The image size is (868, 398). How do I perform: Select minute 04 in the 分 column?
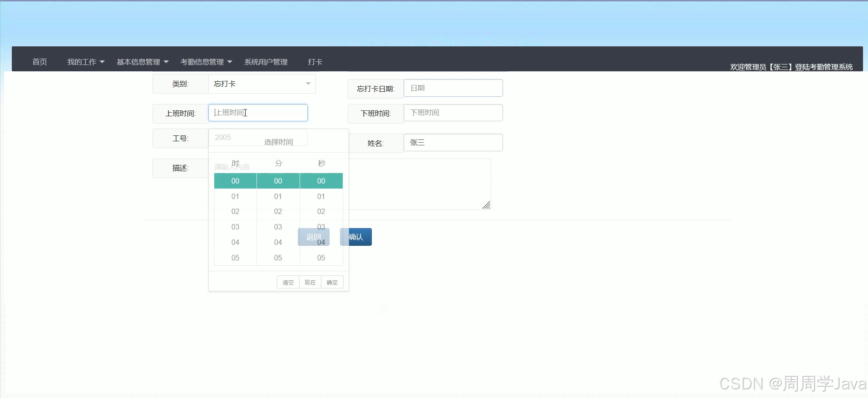tap(278, 242)
